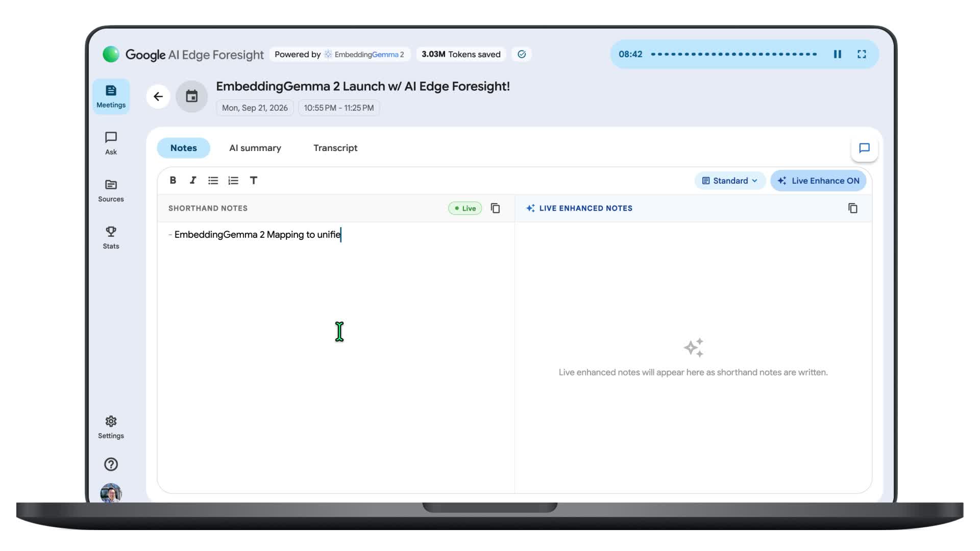Screen dimensions: 980x551
Task: Switch to the AI summary tab
Action: point(255,148)
